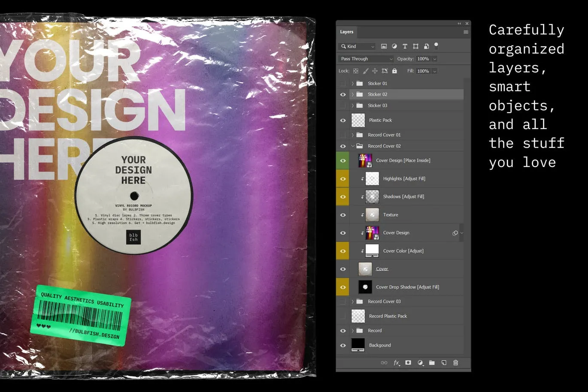Select the link layers icon
Viewport: 588px width, 392px height.
(x=384, y=362)
